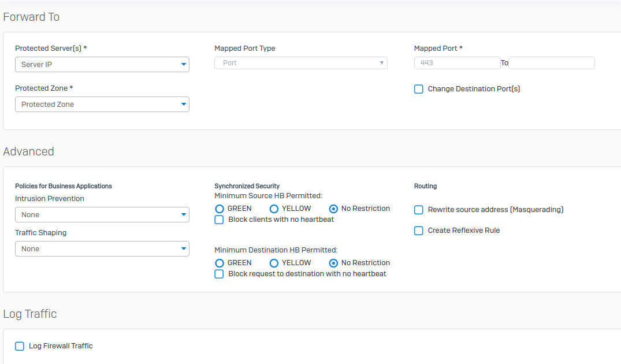Select GREEN for Minimum Source HB
The image size is (621, 364).
coord(220,209)
